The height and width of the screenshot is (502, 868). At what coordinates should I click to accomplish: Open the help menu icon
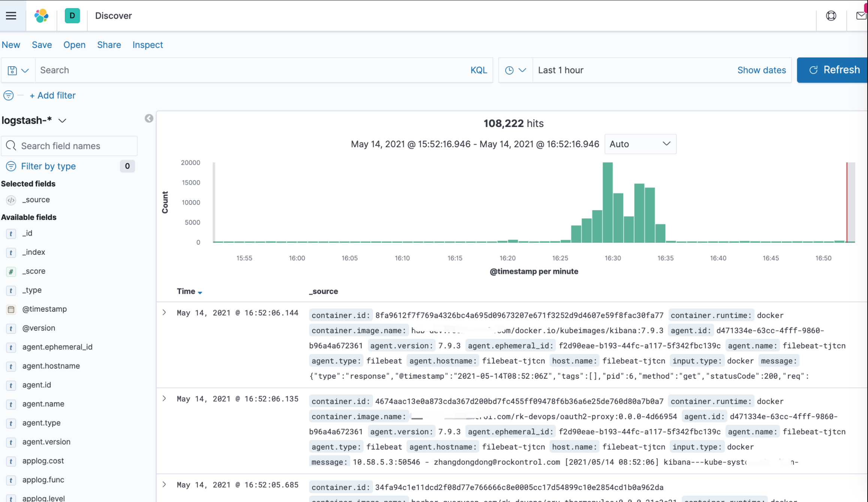[x=831, y=16]
